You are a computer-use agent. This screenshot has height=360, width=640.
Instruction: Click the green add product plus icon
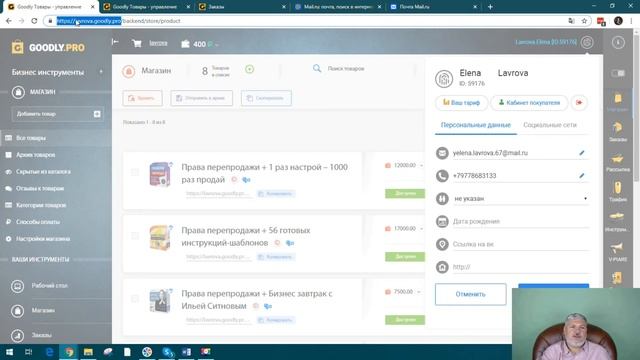point(249,69)
